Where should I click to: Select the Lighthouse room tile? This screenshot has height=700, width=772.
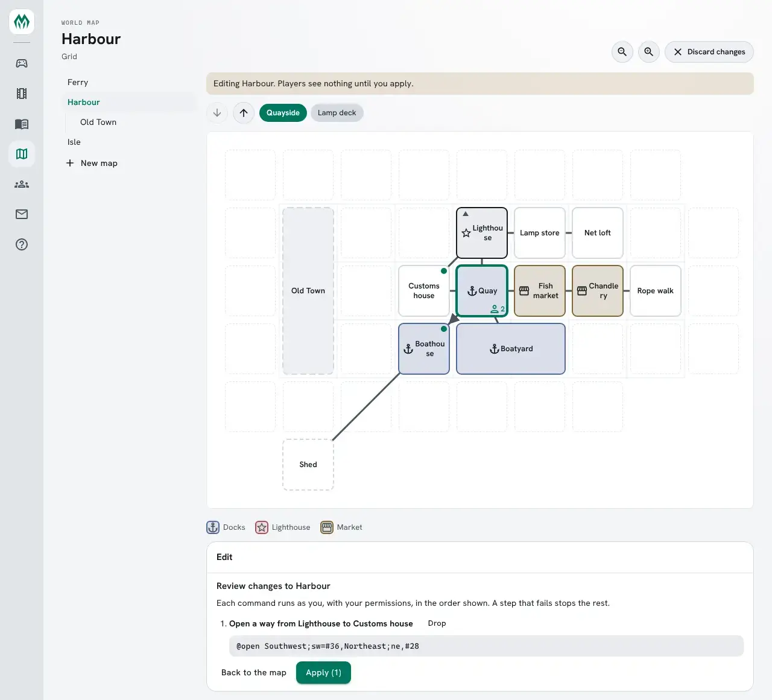pyautogui.click(x=482, y=233)
